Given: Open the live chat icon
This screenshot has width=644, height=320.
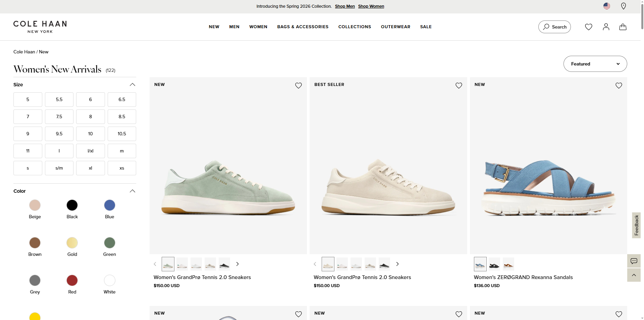Looking at the screenshot, I should (634, 261).
